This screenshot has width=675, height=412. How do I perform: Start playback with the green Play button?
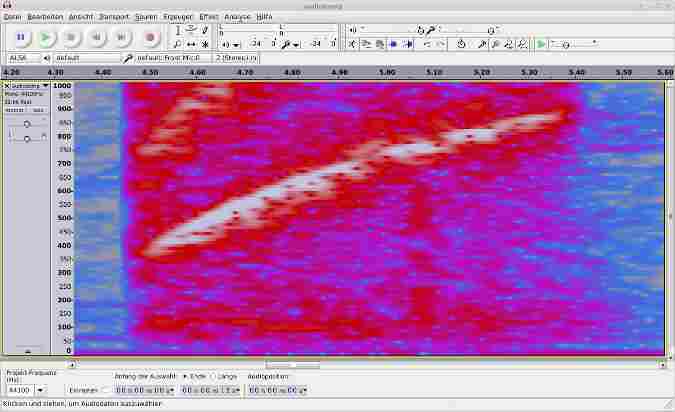click(46, 37)
